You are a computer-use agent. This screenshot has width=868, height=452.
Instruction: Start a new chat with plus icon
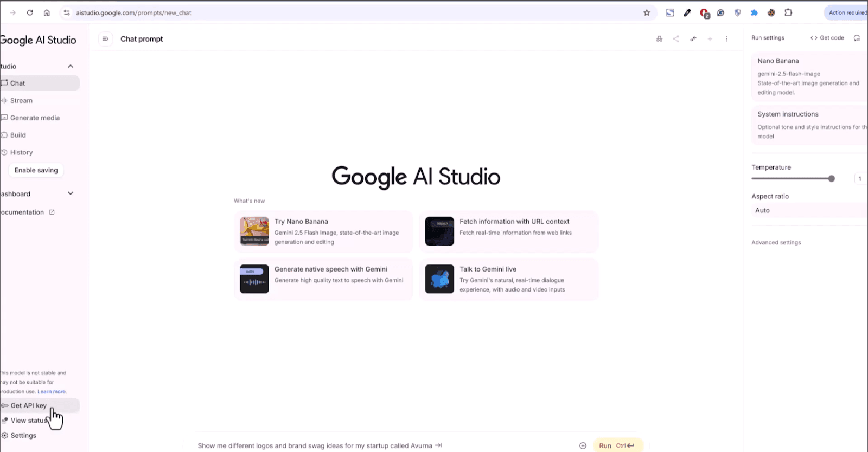pyautogui.click(x=710, y=39)
